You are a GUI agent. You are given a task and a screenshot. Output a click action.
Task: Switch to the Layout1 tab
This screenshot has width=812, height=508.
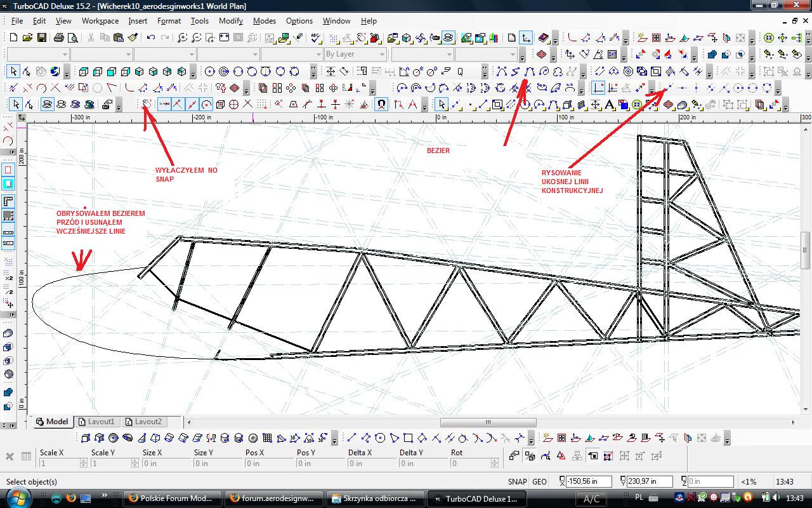(x=97, y=422)
